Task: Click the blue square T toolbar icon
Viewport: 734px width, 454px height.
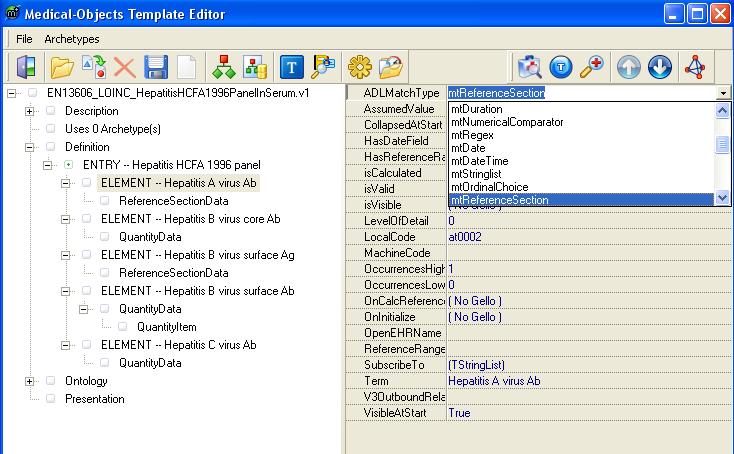Action: [292, 67]
